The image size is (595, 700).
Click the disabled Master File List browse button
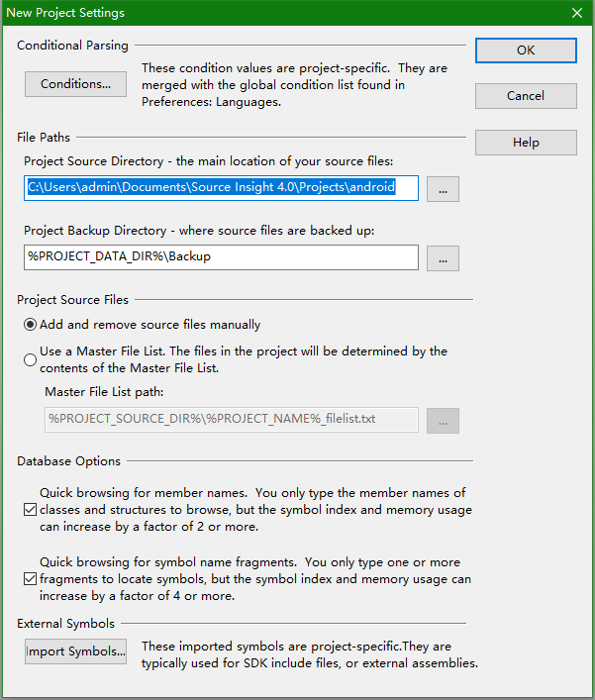(443, 421)
